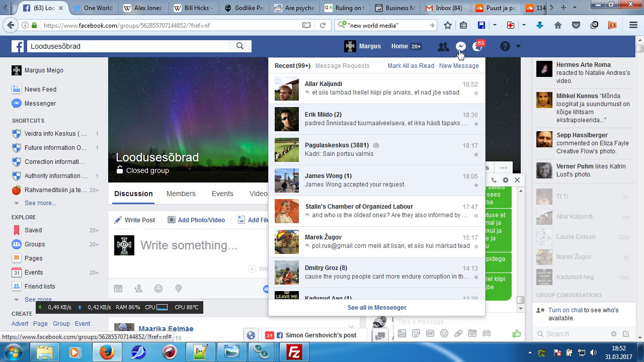Add a photo in the chat window
The height and width of the screenshot is (362, 644).
[x=402, y=333]
